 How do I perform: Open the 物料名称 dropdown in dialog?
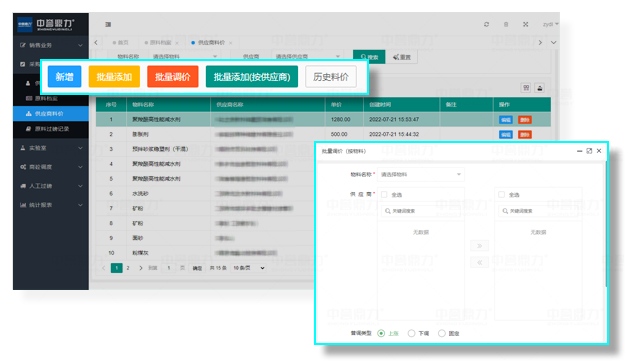(x=421, y=174)
